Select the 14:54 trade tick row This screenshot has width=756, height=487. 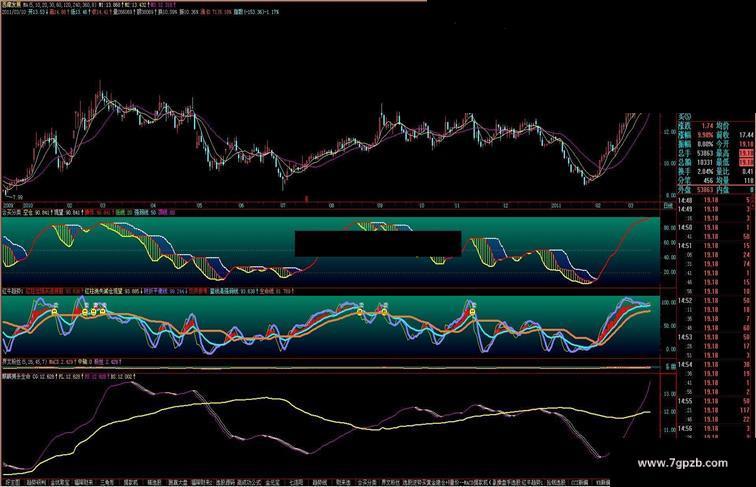point(716,365)
